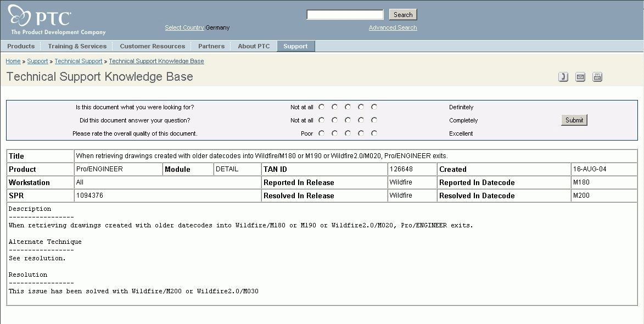
Task: Select the 'Excellent' radio for overall quality
Action: (374, 133)
